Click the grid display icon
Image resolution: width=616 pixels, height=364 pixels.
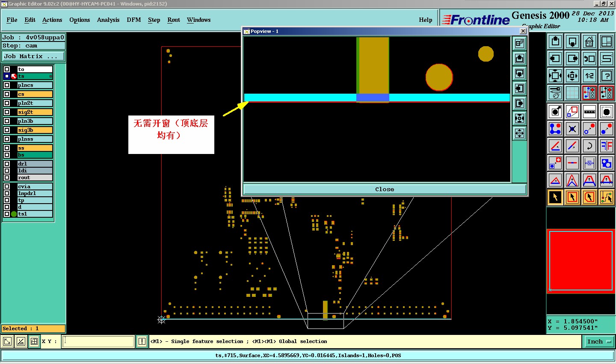(x=572, y=92)
